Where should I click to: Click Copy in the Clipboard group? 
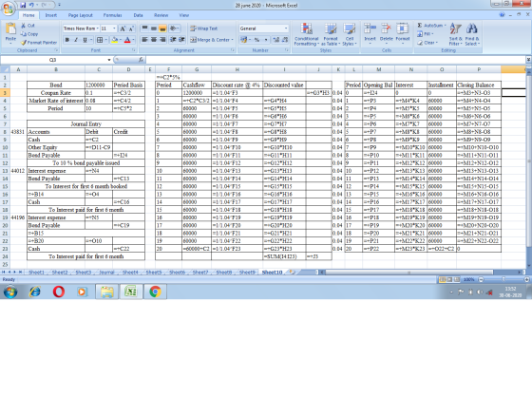29,34
